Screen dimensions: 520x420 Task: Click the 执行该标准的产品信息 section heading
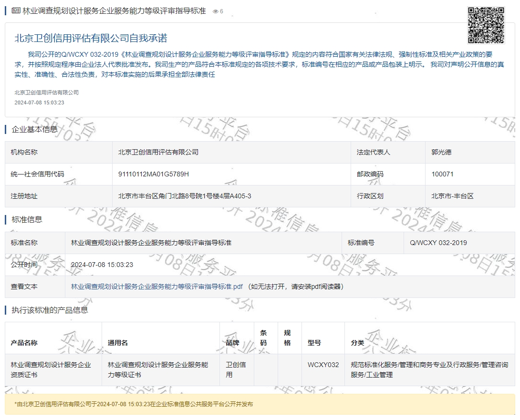[x=50, y=310]
